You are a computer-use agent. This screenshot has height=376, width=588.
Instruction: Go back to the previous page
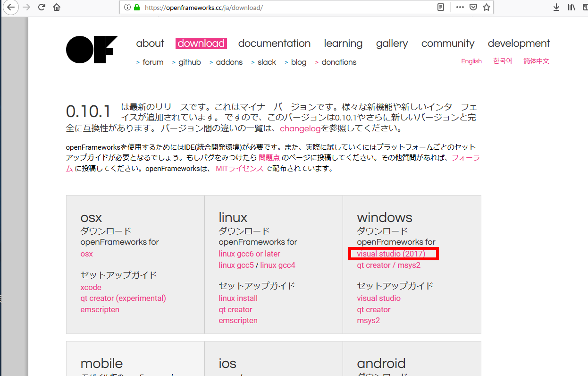[10, 7]
